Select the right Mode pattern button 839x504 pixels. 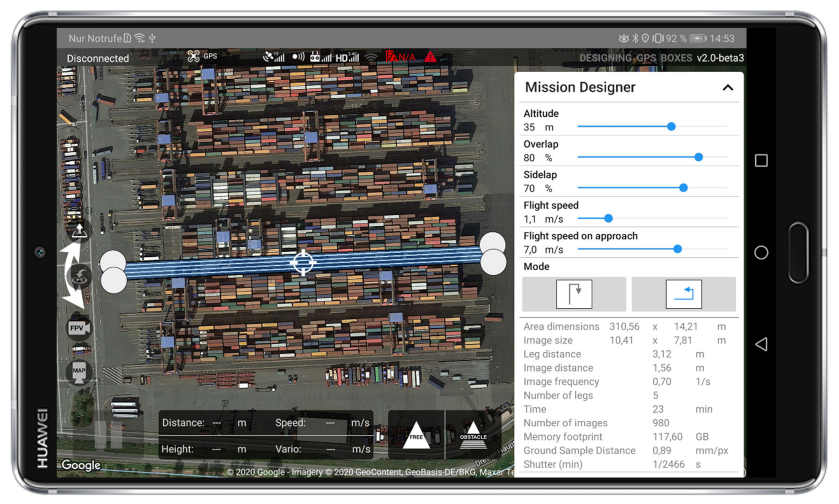[683, 294]
